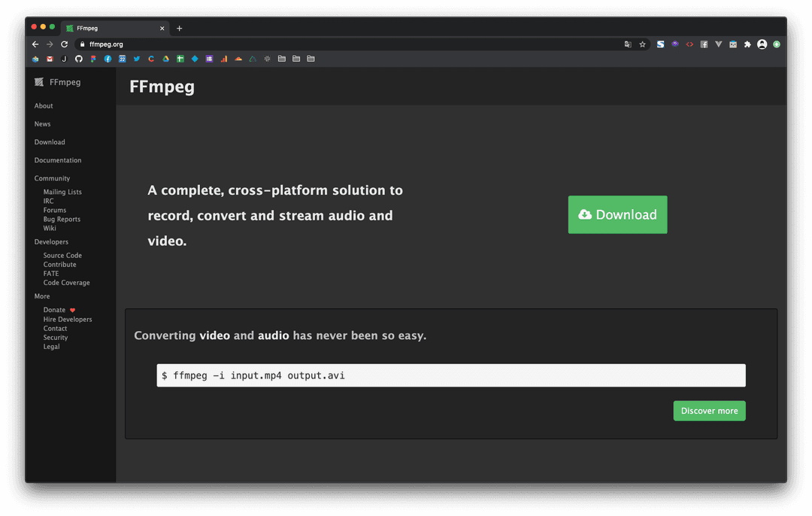Open the browser extensions puzzle-piece icon
The image size is (812, 516).
pos(747,44)
